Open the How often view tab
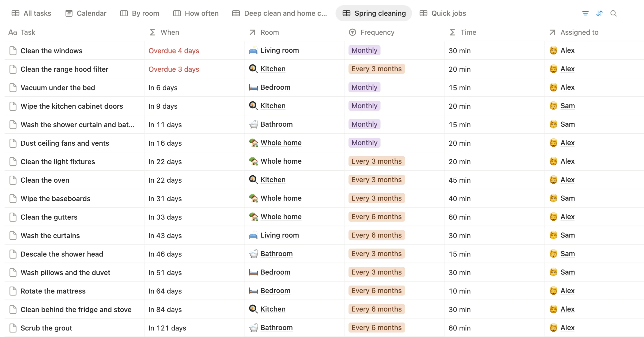The width and height of the screenshot is (644, 337). [196, 13]
